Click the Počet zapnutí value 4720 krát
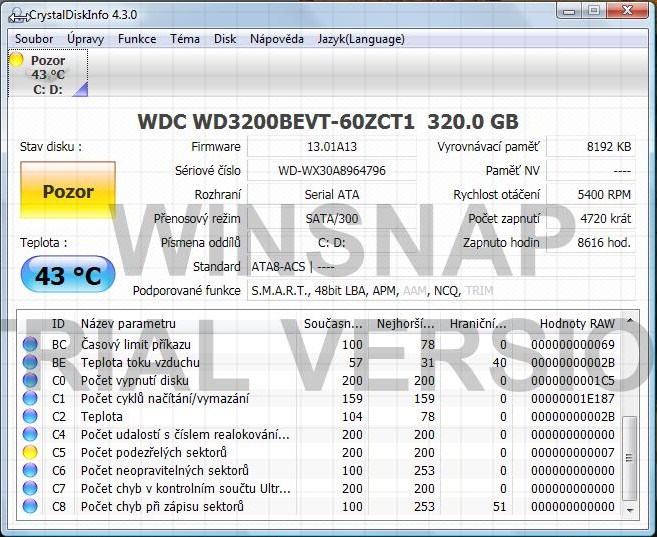The image size is (657, 537). pyautogui.click(x=591, y=218)
